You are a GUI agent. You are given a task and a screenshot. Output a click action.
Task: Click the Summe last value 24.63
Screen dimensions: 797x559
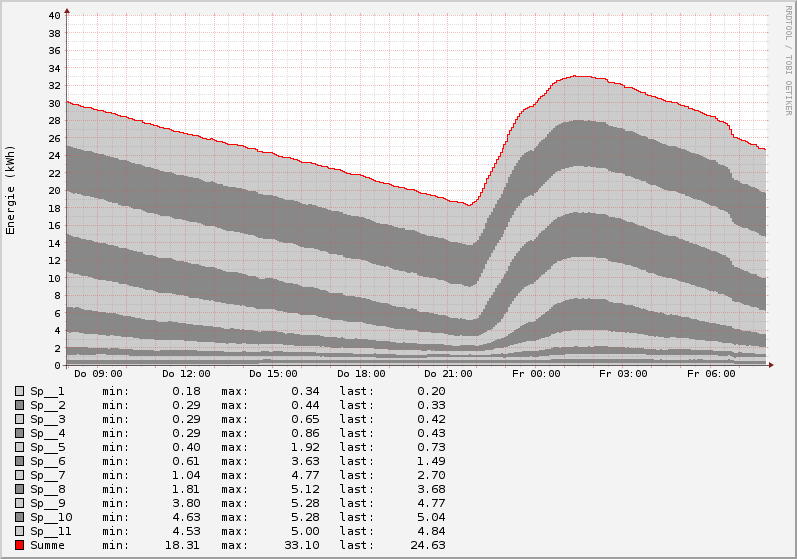pos(429,545)
